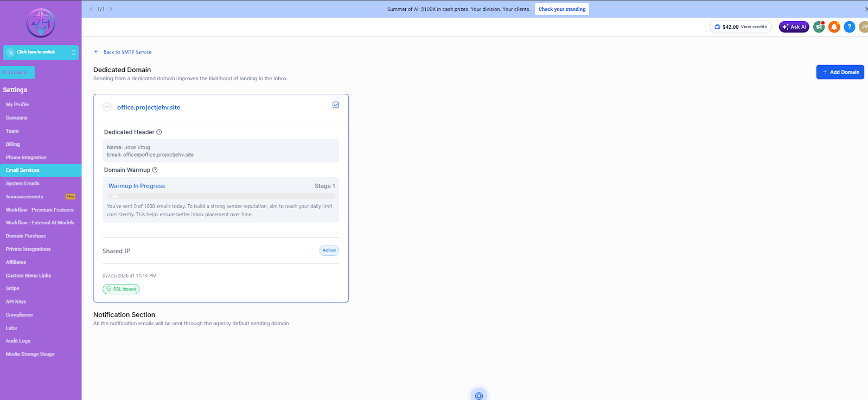The image size is (868, 400).
Task: Click the Shared IP label
Action: pos(116,251)
